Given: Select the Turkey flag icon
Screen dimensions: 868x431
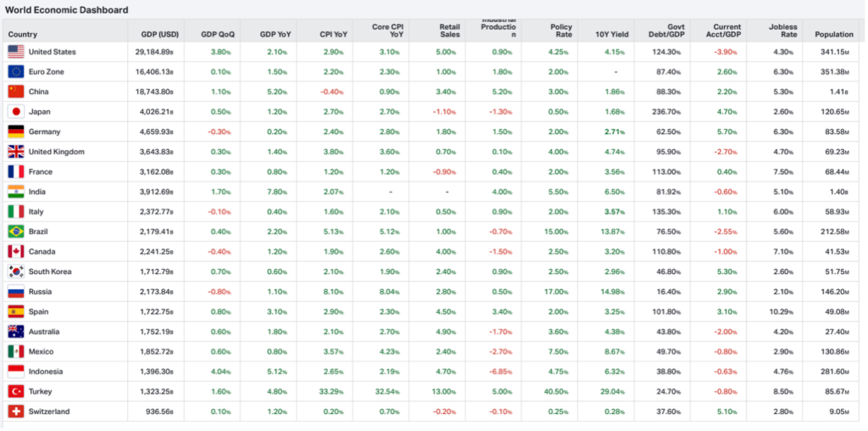Looking at the screenshot, I should pos(16,391).
